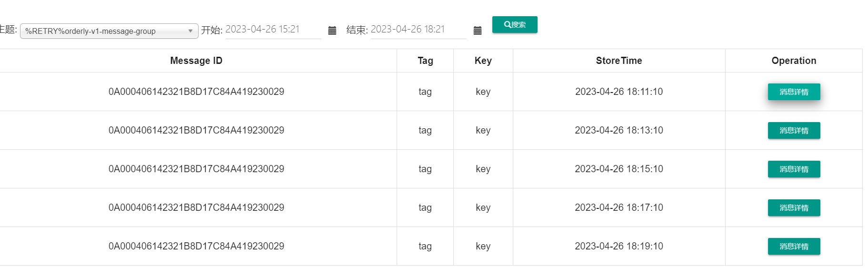The image size is (868, 279).
Task: Click the Message ID column header
Action: (196, 61)
